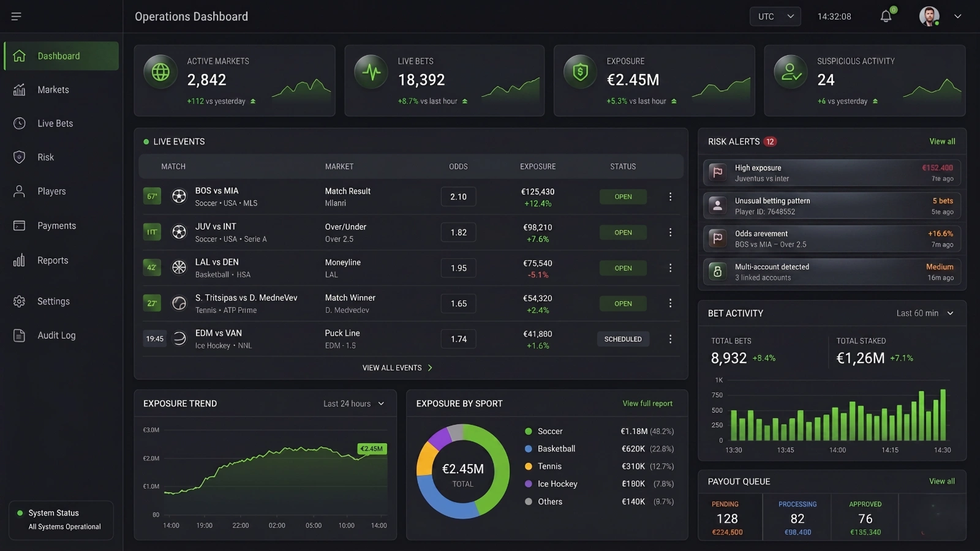
Task: Go to Dashboard in sidebar
Action: (x=61, y=56)
